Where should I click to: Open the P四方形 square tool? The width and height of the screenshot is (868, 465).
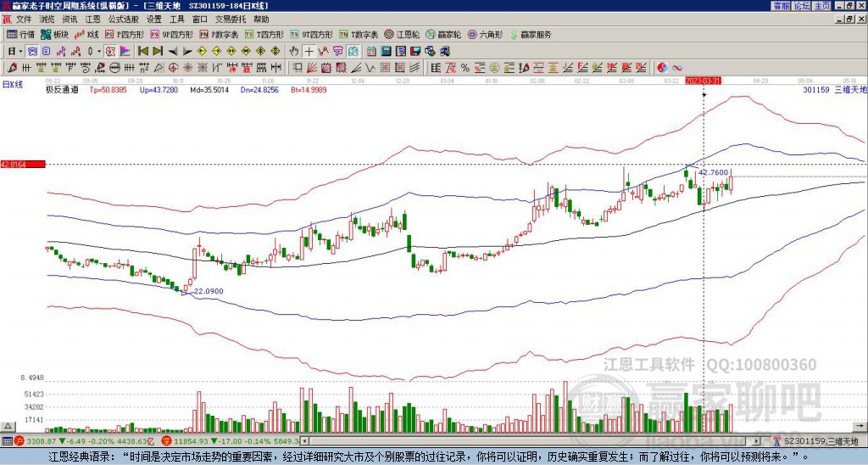125,34
